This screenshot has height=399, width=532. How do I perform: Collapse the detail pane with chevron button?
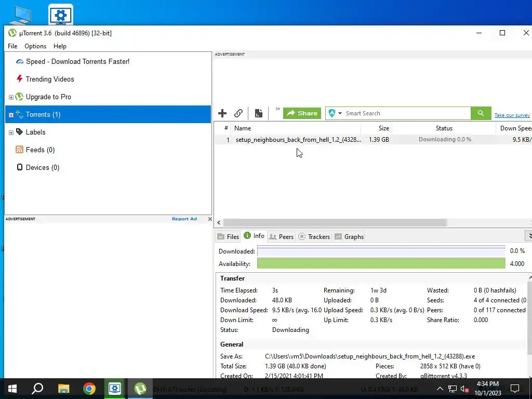pos(528,235)
